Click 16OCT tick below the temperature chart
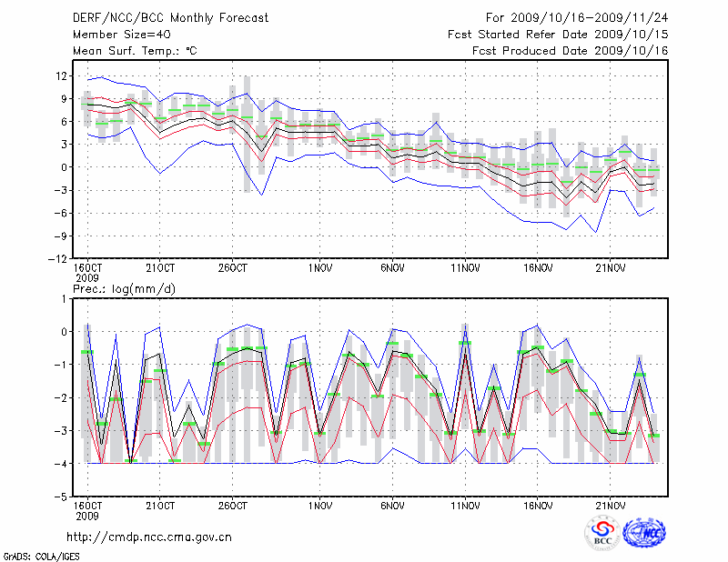This screenshot has height=562, width=728. tap(86, 268)
